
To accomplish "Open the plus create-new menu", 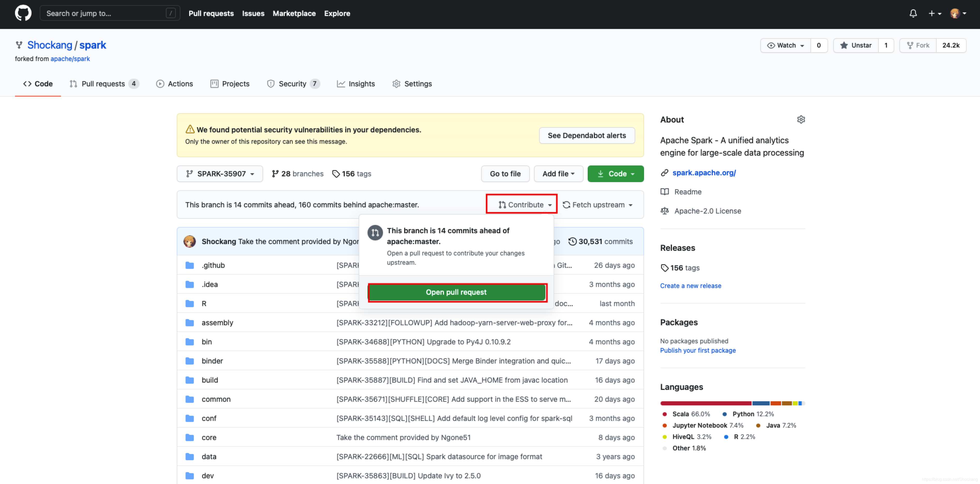I will pos(935,13).
